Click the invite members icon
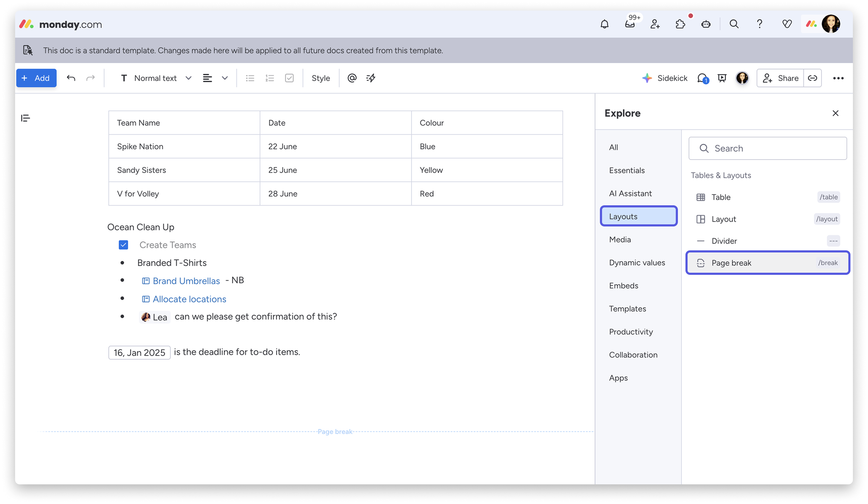 (x=655, y=24)
